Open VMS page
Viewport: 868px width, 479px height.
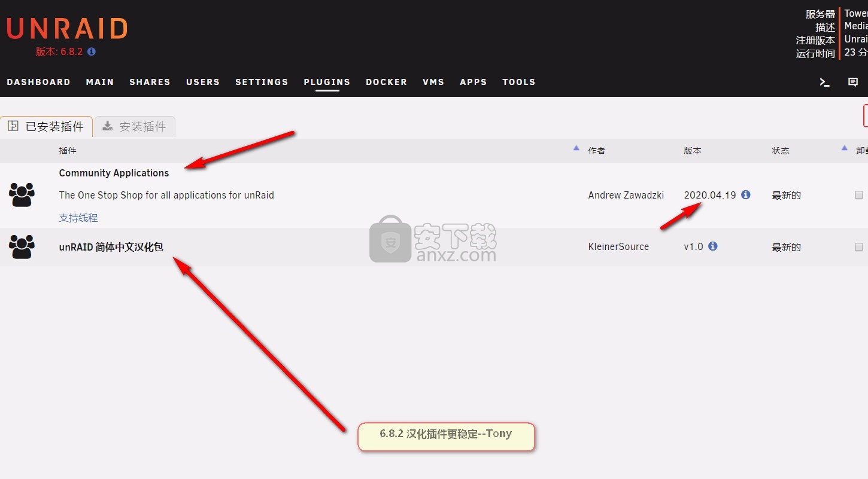coord(433,82)
